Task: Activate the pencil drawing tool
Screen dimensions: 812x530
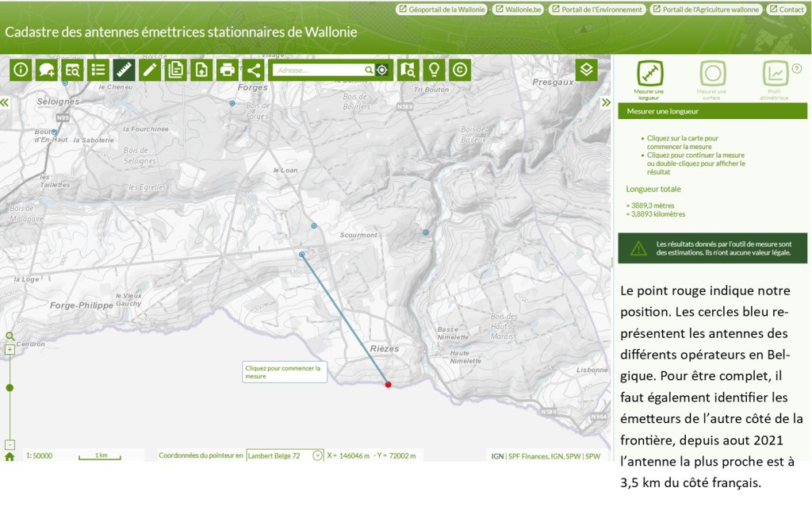Action: 149,70
